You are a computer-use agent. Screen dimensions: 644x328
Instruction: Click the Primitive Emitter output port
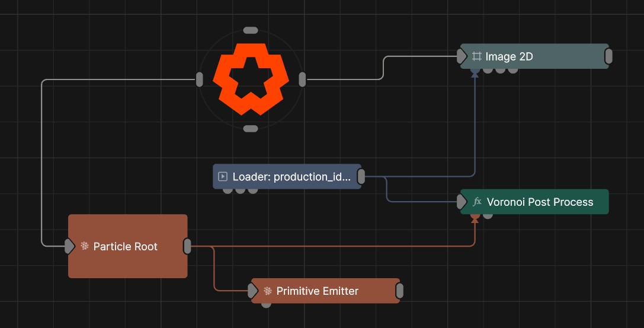[x=400, y=291]
